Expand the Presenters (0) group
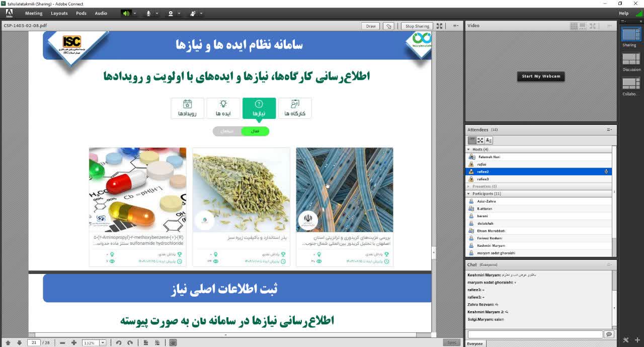The image size is (644, 347). click(469, 186)
